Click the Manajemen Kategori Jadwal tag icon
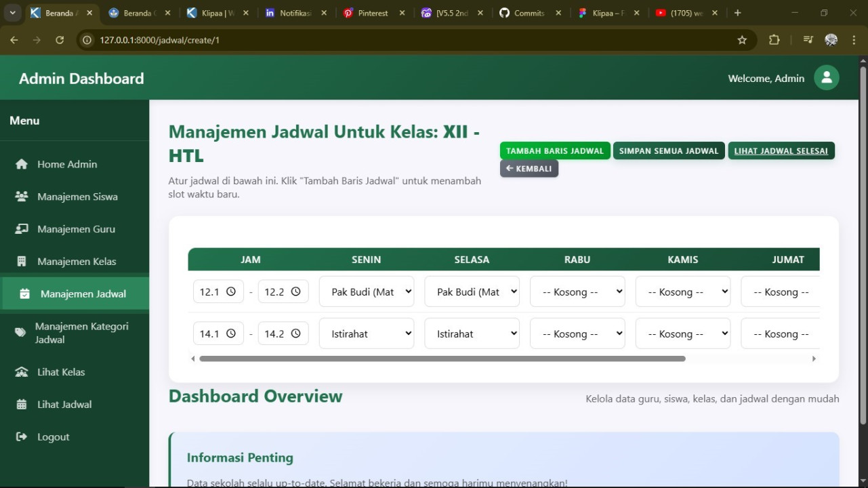This screenshot has height=488, width=868. pos(20,332)
